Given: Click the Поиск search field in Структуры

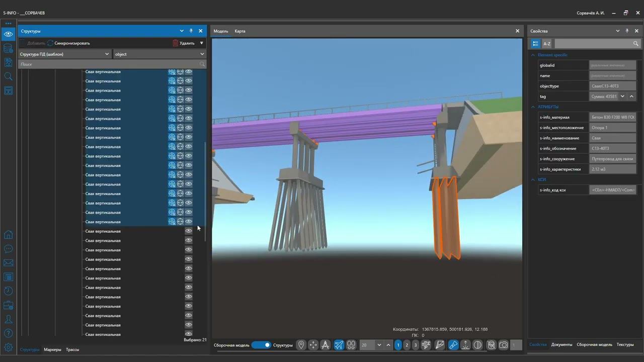Looking at the screenshot, I should click(112, 64).
